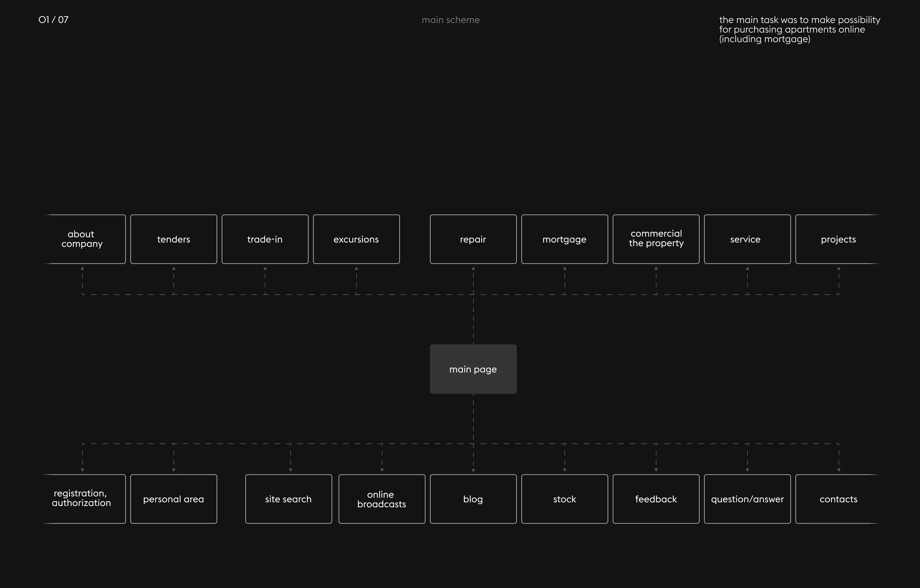Viewport: 920px width, 588px height.
Task: Open the 'personal area' node
Action: (173, 499)
